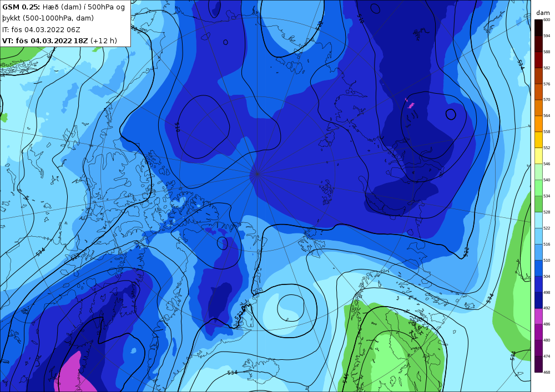
Task: Pick the magenta legend swatch between 486 and 492
Action: 538,317
